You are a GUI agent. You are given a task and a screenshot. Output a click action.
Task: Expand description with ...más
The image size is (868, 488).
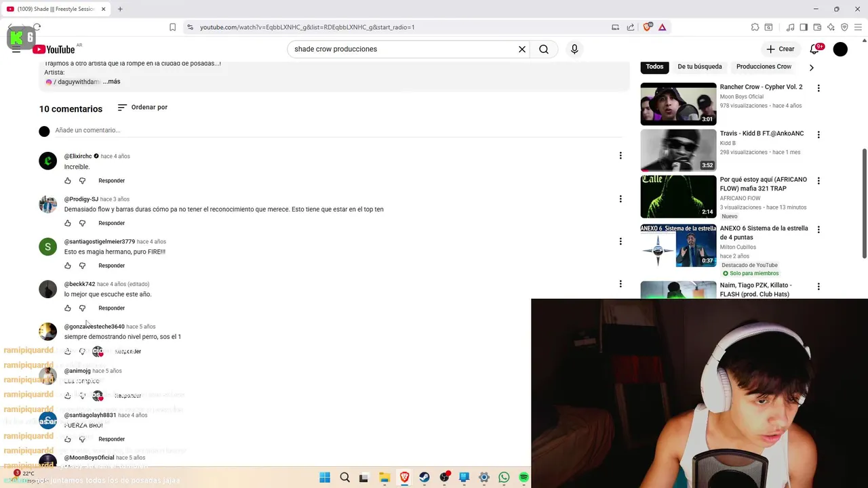click(x=112, y=81)
